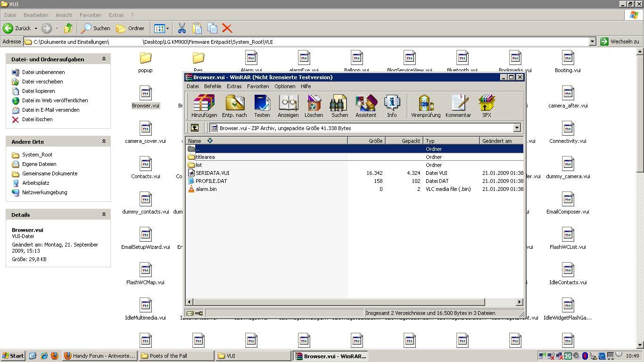Image resolution: width=644 pixels, height=362 pixels.
Task: Start Virenprüfung virus scan icon
Action: 426,106
